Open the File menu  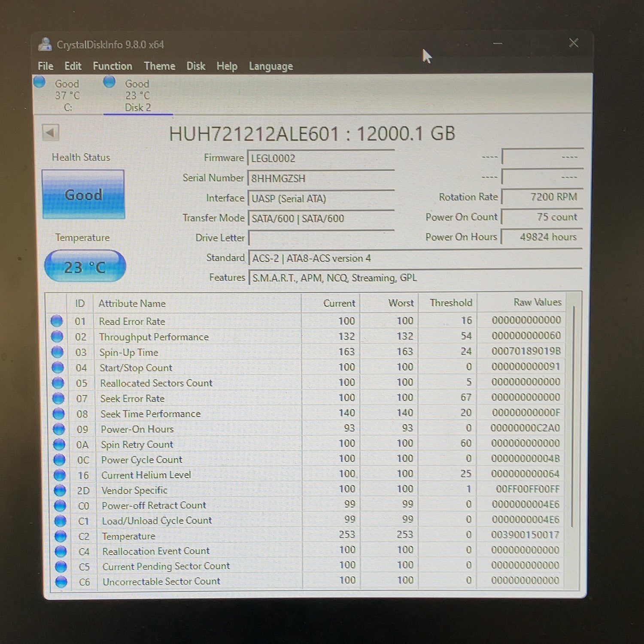click(x=46, y=66)
